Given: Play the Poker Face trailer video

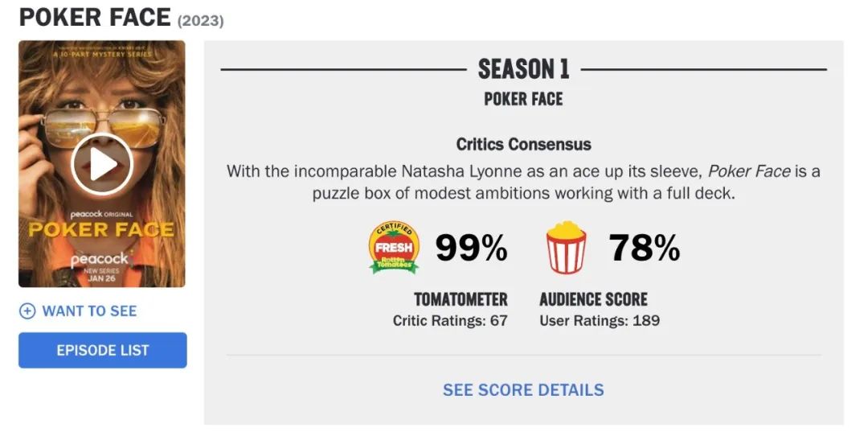Looking at the screenshot, I should [102, 164].
